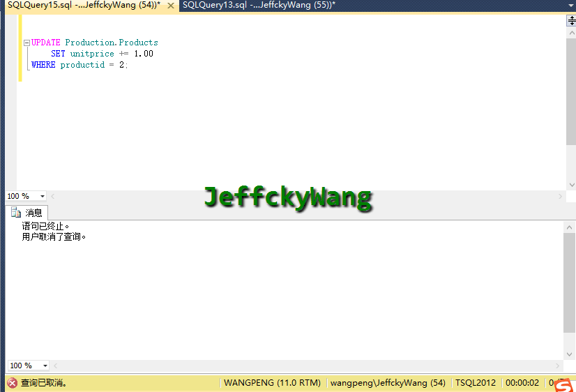
Task: Click the editor split window handle
Action: coord(571,20)
